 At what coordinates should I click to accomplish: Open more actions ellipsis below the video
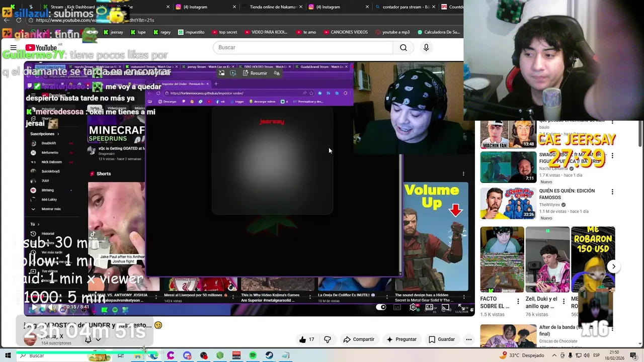(468, 339)
